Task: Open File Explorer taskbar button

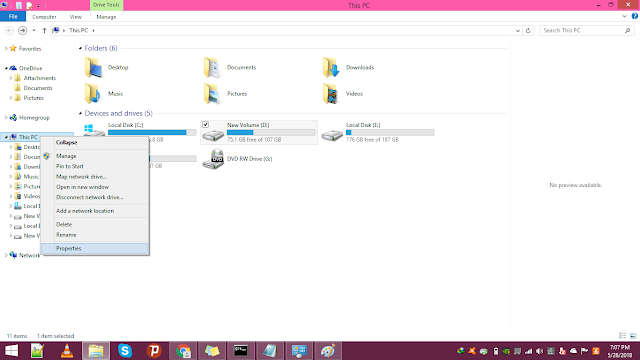Action: [x=96, y=351]
